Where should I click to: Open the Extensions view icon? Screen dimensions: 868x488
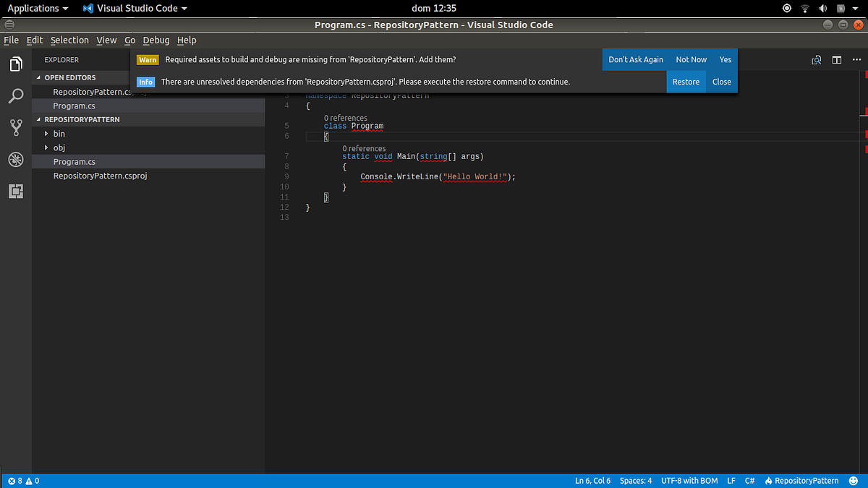16,191
